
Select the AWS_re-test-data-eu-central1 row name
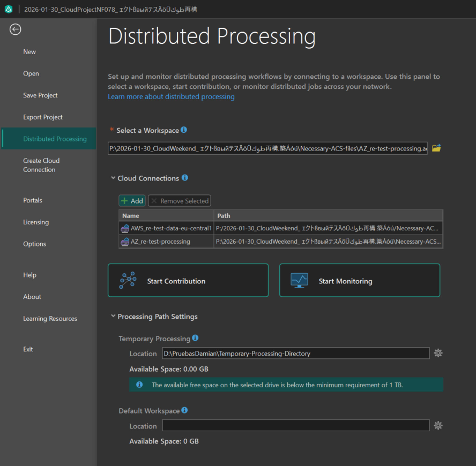pos(171,229)
